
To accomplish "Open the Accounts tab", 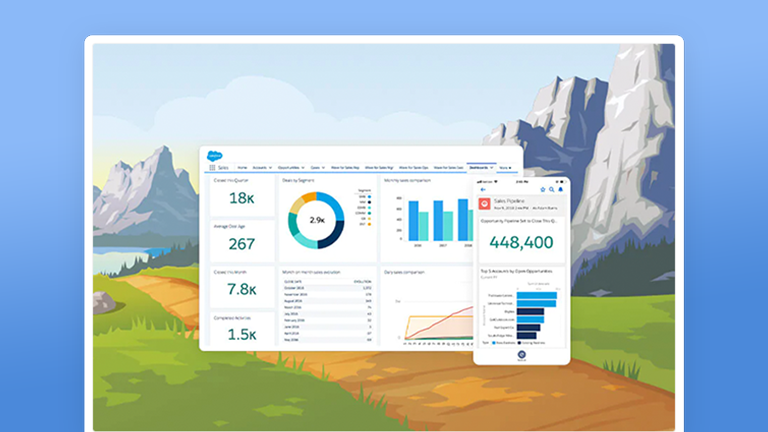I will click(x=259, y=168).
